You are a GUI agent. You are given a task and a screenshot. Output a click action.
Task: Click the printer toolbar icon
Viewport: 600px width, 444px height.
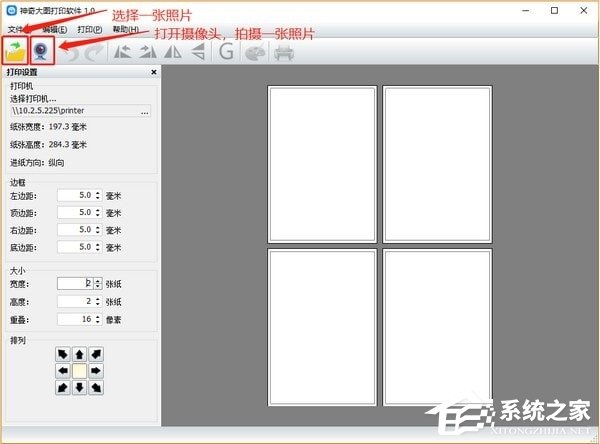[x=284, y=52]
